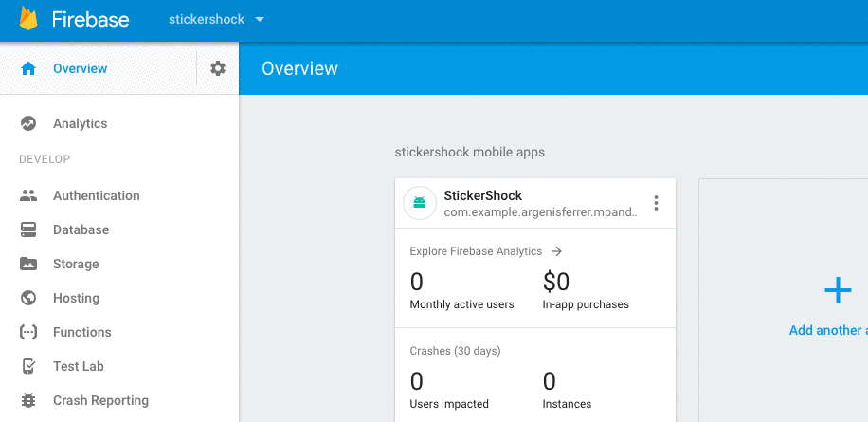Click the Add another app plus button
The image size is (868, 422).
837,290
